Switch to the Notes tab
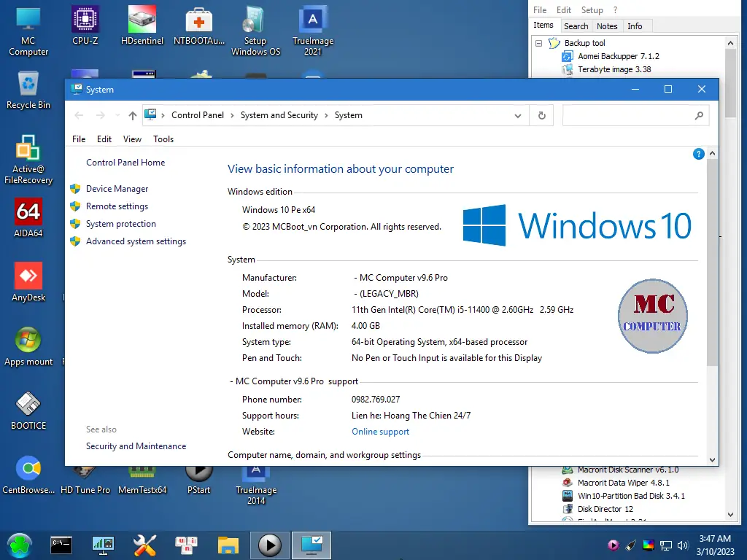 606,26
